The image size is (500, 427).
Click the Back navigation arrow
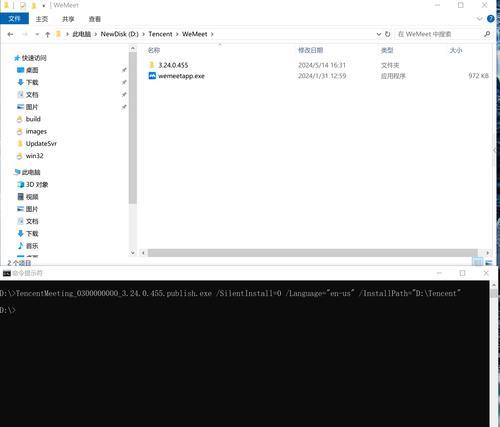[x=11, y=34]
